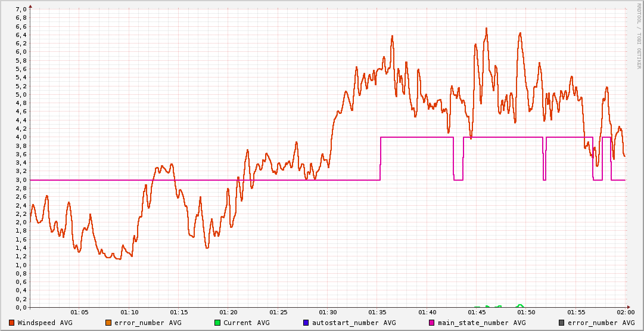The image size is (644, 331).
Task: Select the Current AVG legend label
Action: tap(246, 323)
